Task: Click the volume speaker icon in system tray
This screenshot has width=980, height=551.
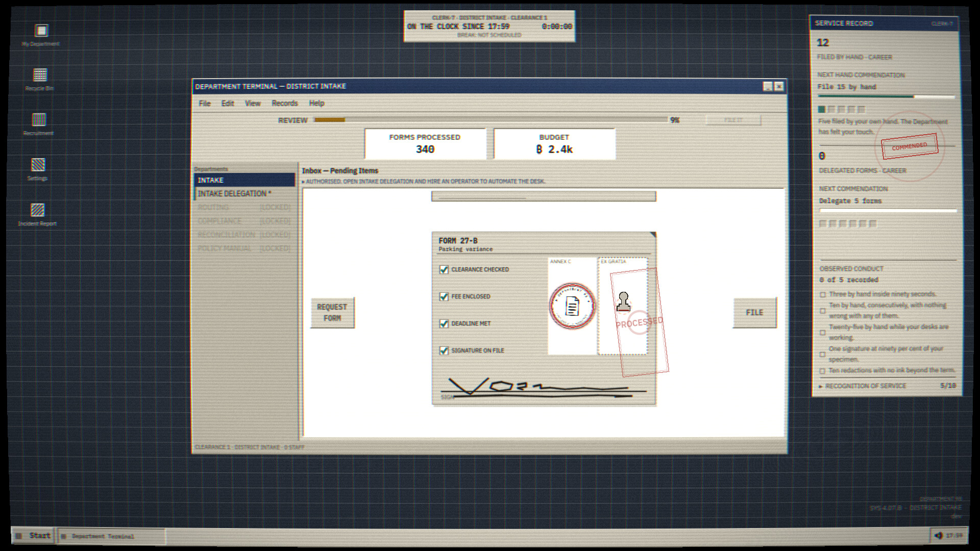Action: click(x=938, y=536)
